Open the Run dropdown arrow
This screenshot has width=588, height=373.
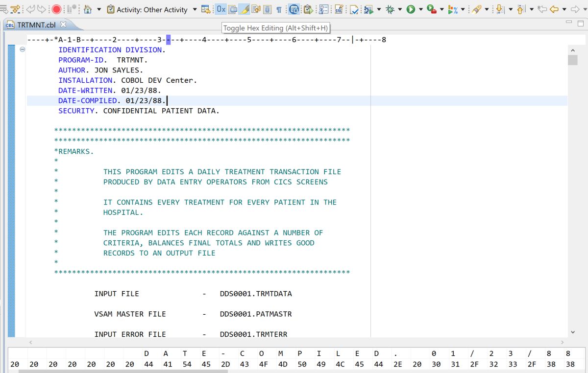[420, 9]
